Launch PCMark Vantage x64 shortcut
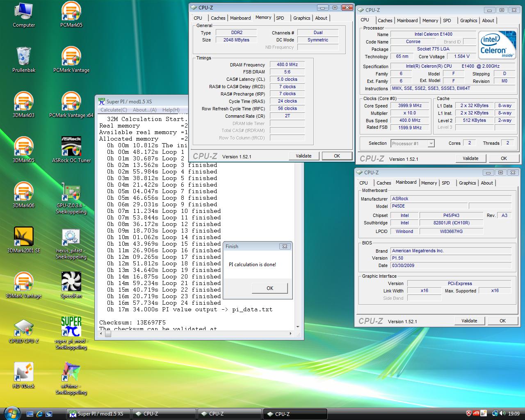 (x=71, y=105)
